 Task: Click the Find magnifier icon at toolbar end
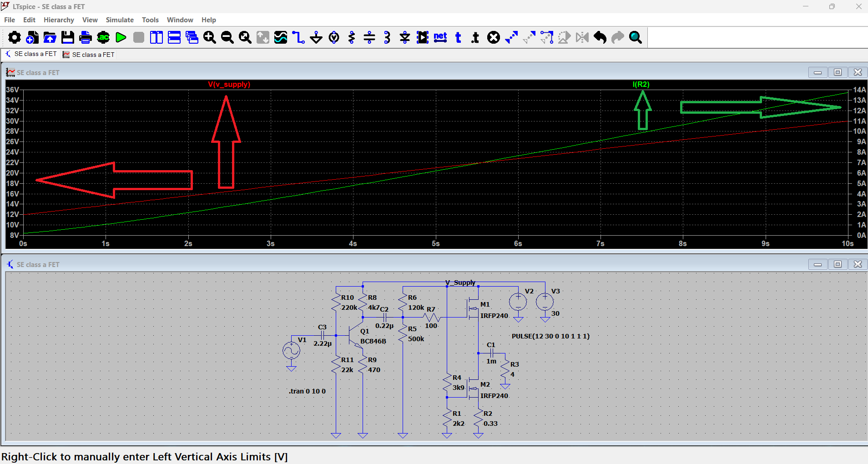pyautogui.click(x=636, y=37)
